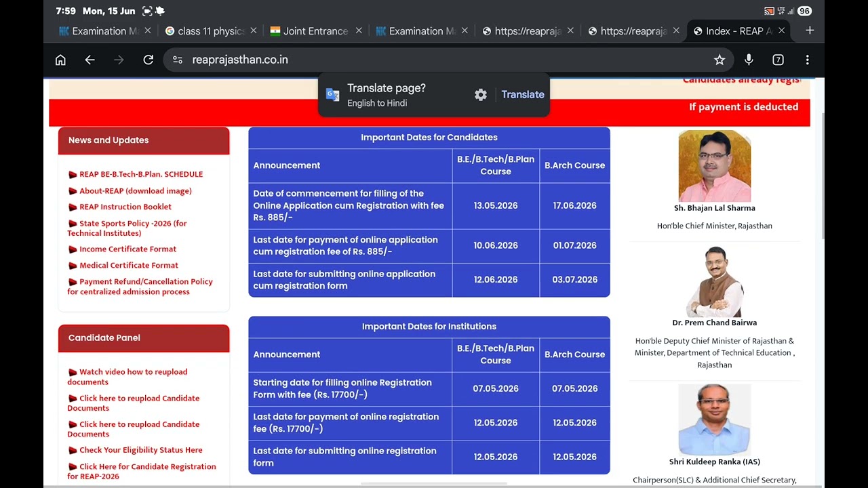This screenshot has width=868, height=488.
Task: Bookmark this page with the star
Action: click(719, 60)
